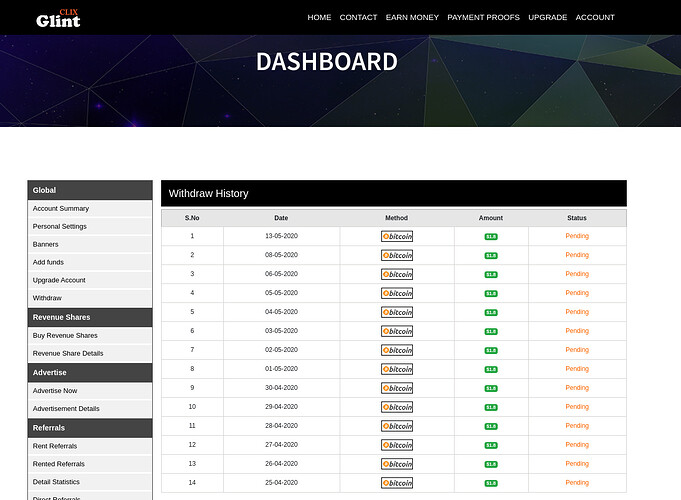Click the bitcoin icon dated 06-05-2020
This screenshot has width=681, height=500.
397,274
